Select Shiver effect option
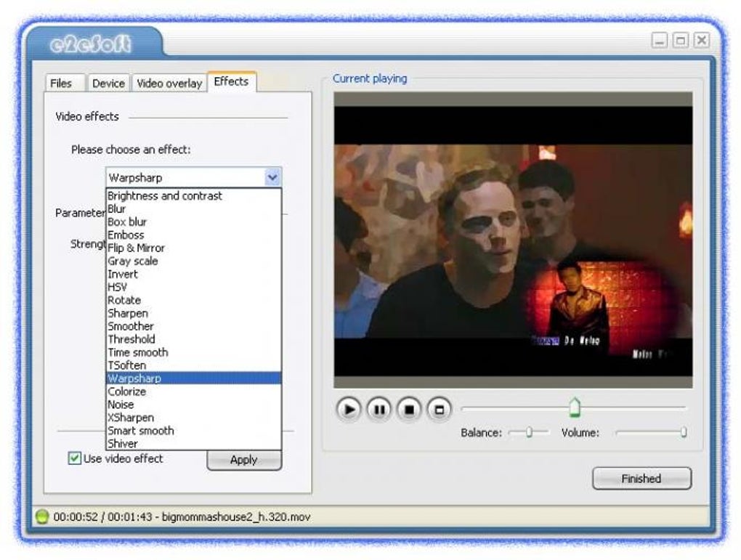 (193, 444)
